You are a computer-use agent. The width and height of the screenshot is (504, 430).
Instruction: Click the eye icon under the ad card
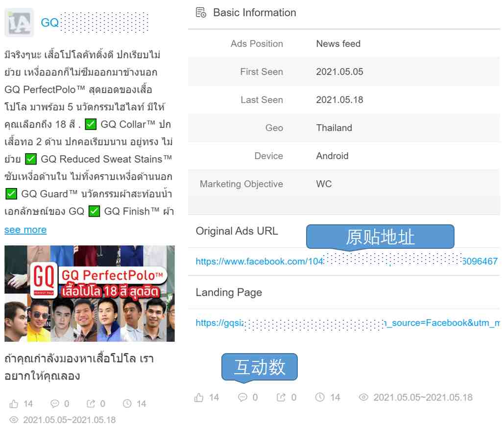(14, 420)
